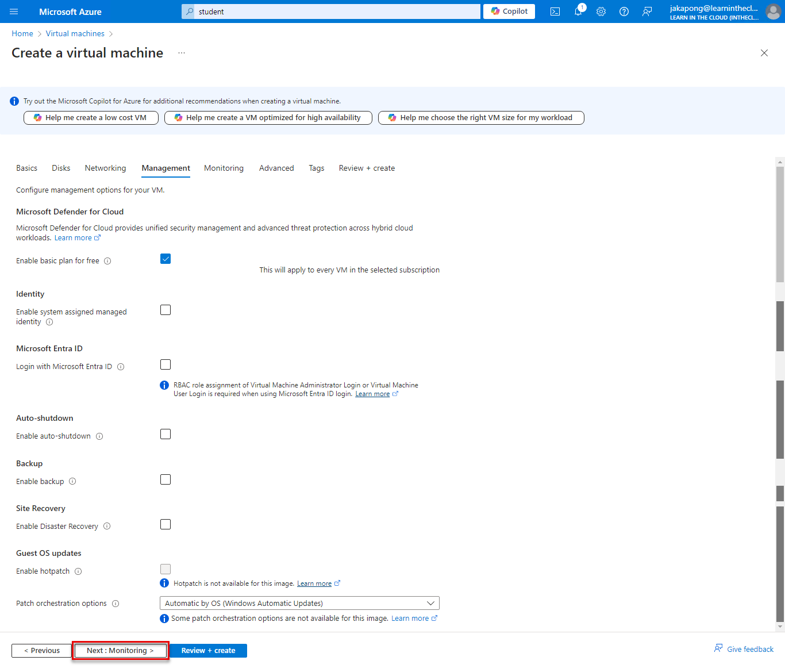Check Enable auto-shutdown
The height and width of the screenshot is (672, 785).
click(x=166, y=434)
